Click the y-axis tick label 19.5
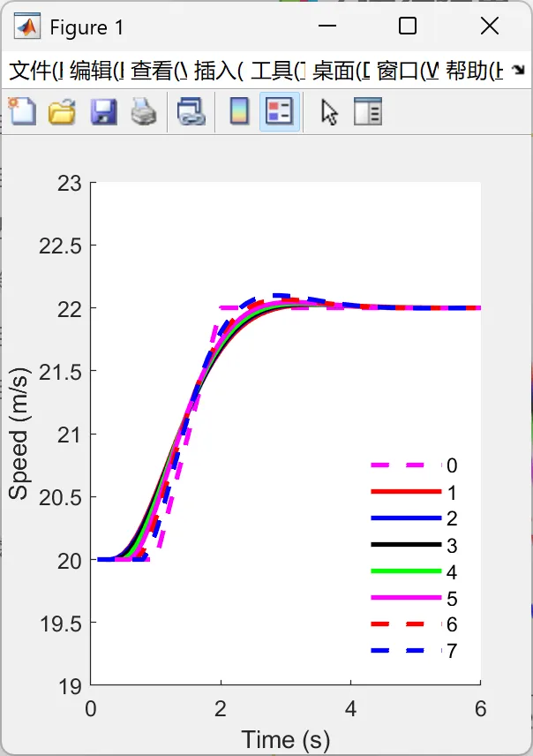This screenshot has height=756, width=533. (61, 624)
